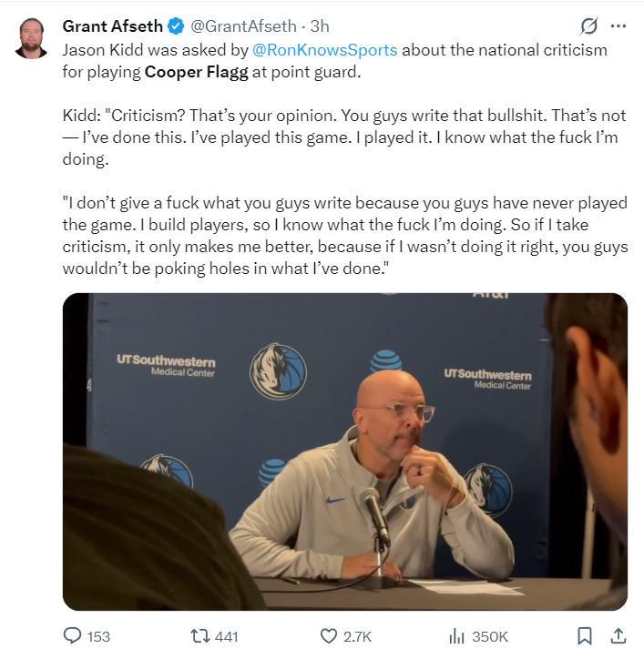
Task: Click the 2.7K likes count
Action: tap(357, 637)
